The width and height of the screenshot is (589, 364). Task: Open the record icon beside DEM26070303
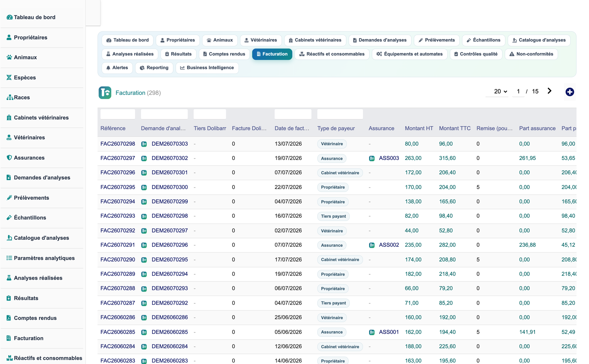point(144,144)
